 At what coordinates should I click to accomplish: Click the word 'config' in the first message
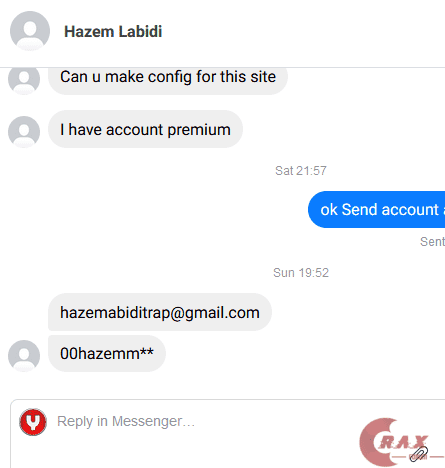(170, 77)
